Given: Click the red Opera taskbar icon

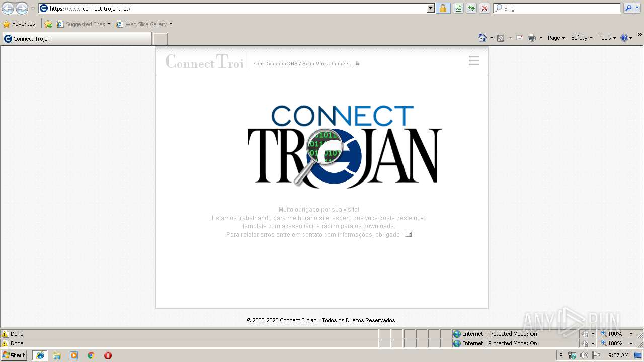Looking at the screenshot, I should [108, 355].
